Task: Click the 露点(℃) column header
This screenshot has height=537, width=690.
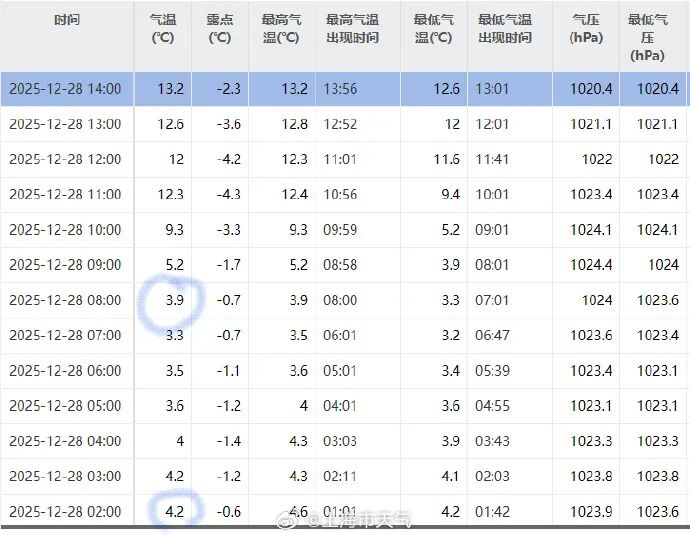Action: pyautogui.click(x=220, y=29)
